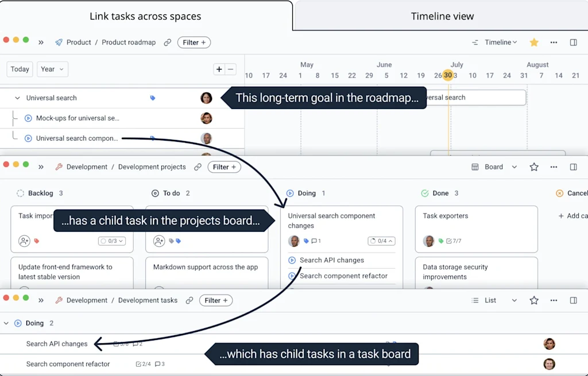Star the Development tasks list

[x=534, y=300]
